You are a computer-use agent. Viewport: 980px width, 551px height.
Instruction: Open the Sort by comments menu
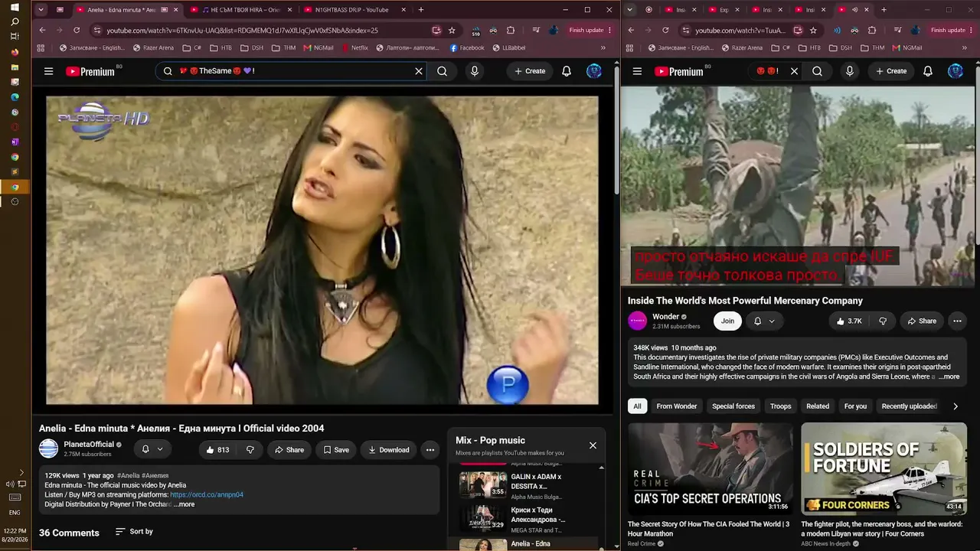coord(134,532)
